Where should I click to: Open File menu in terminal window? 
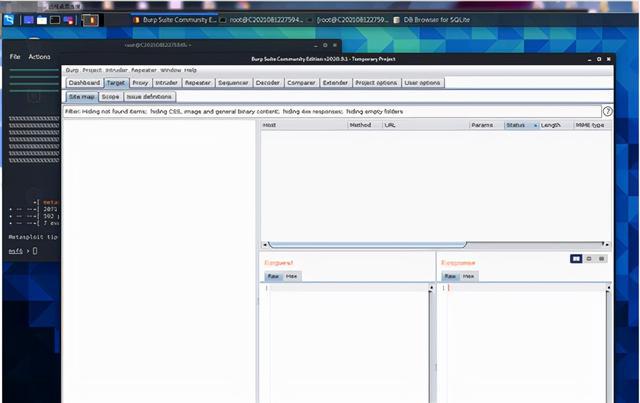tap(15, 57)
